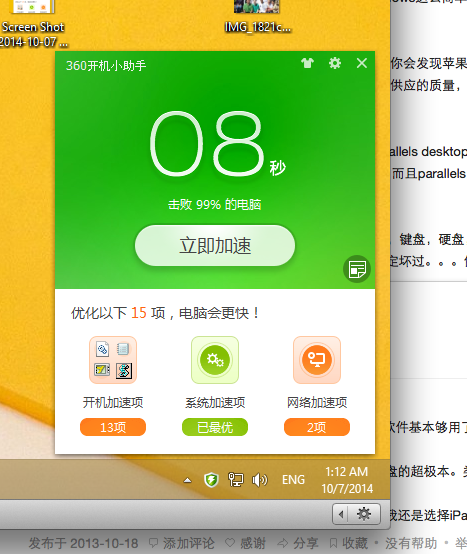
Task: Open the Parallels window gear control
Action: [364, 514]
